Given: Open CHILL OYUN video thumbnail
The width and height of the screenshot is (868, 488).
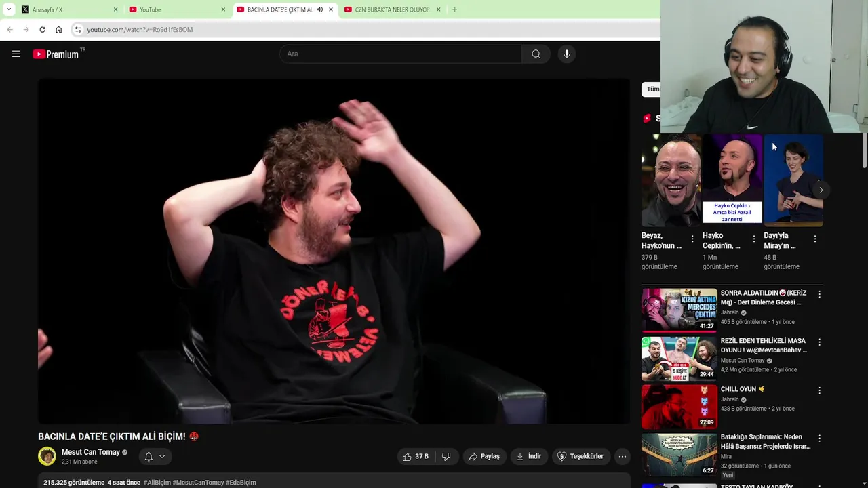Looking at the screenshot, I should coord(679,407).
